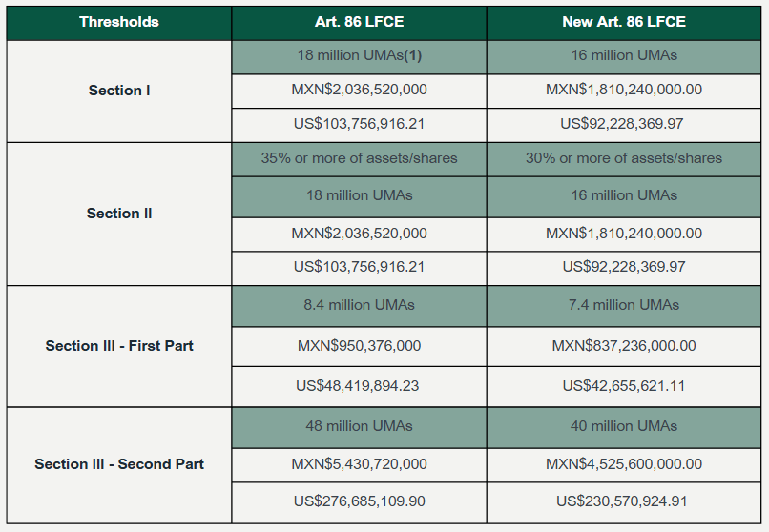
Task: Click the Thresholds column header
Action: click(119, 21)
